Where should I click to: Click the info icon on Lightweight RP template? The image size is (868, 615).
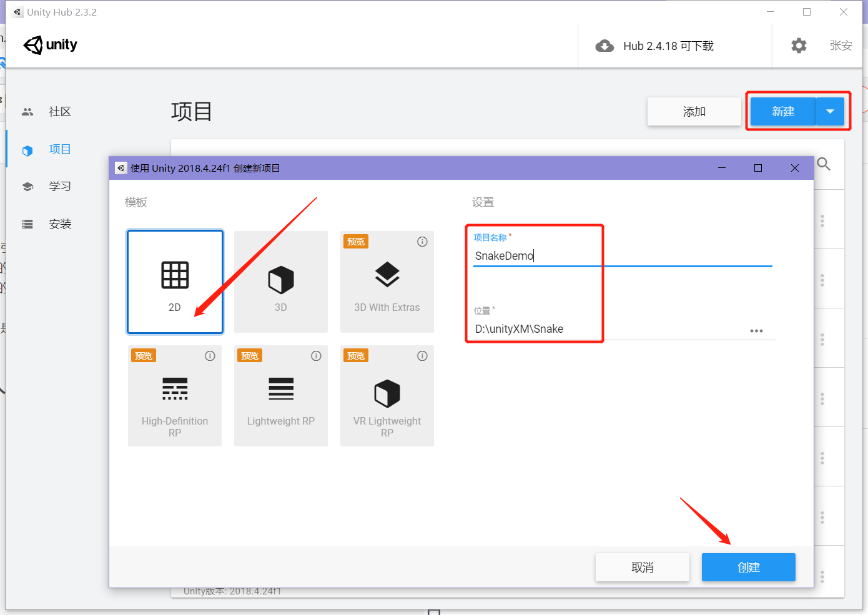[x=316, y=356]
